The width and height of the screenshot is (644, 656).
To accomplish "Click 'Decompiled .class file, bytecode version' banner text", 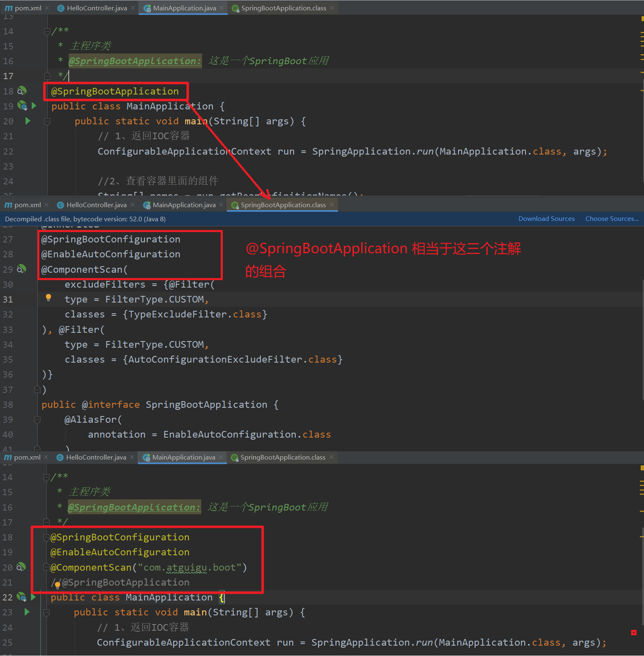I will 85,219.
